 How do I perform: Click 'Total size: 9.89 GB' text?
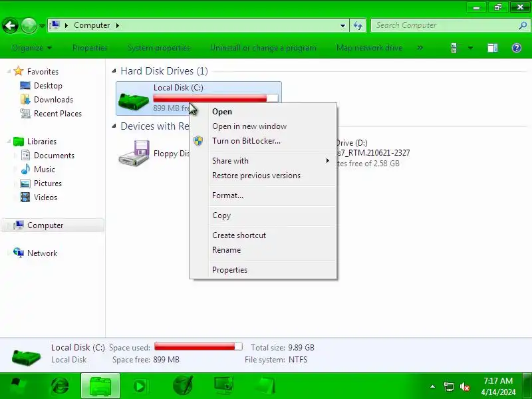(x=282, y=347)
